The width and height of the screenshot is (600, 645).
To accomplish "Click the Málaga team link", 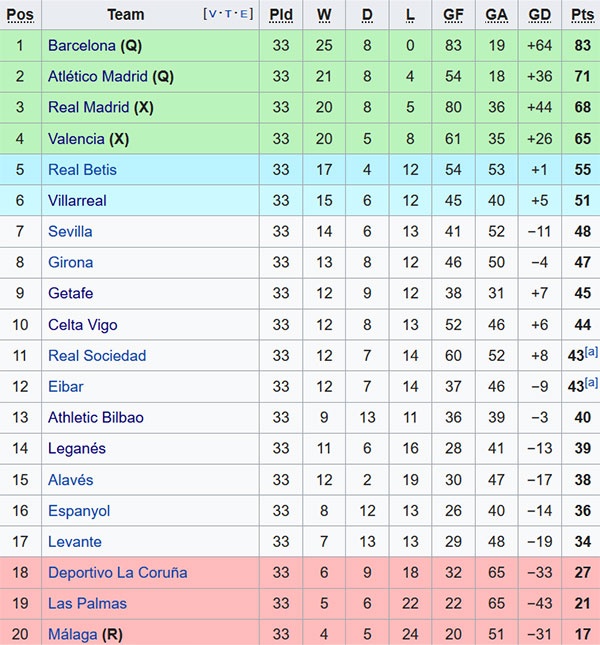I will pos(73,635).
